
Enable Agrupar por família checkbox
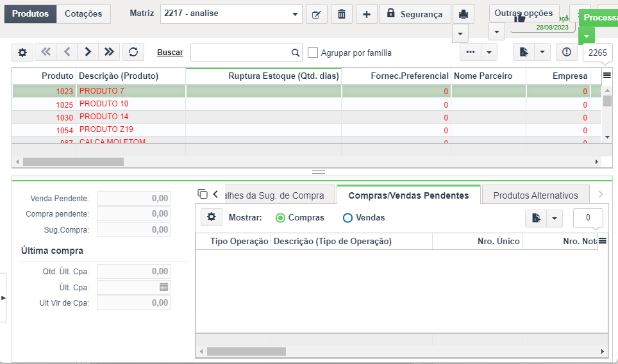click(313, 53)
